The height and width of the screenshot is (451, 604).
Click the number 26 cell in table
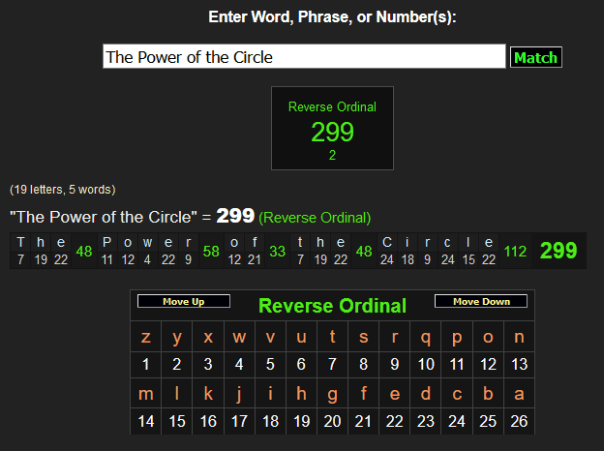(x=518, y=421)
